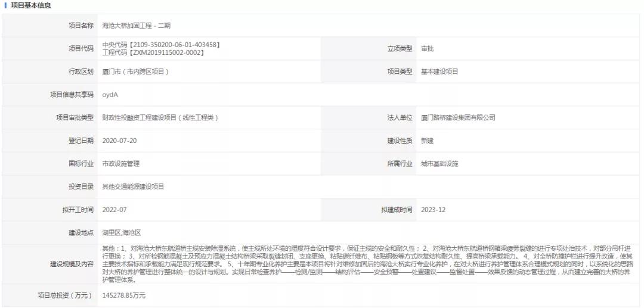
Task: Select the 法人单位 label
Action: tap(400, 117)
